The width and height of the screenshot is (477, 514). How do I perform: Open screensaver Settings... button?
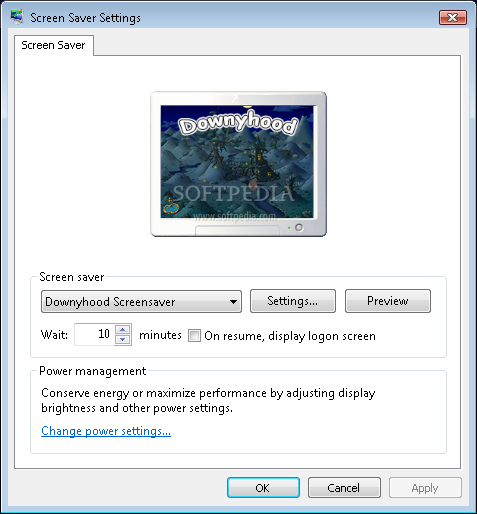click(x=293, y=301)
